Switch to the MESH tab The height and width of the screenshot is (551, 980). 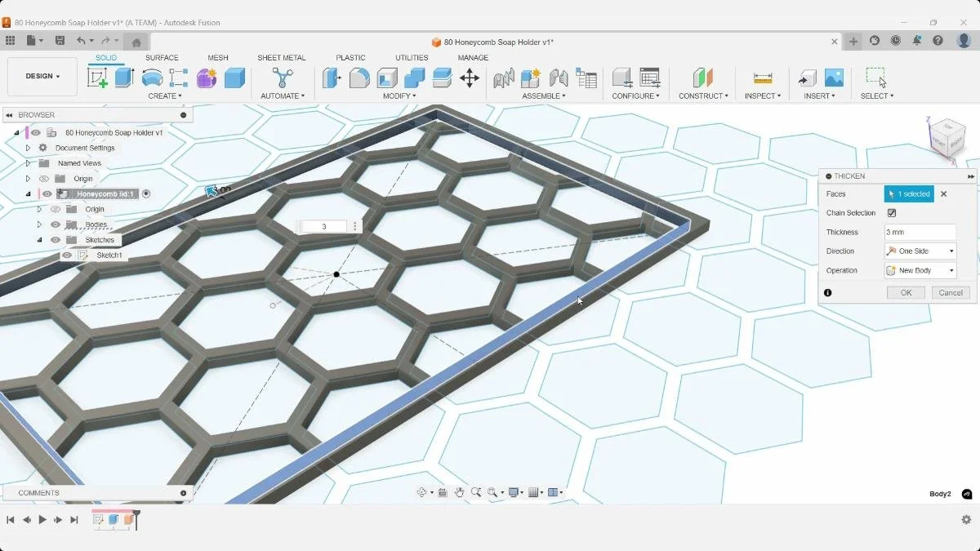(218, 58)
